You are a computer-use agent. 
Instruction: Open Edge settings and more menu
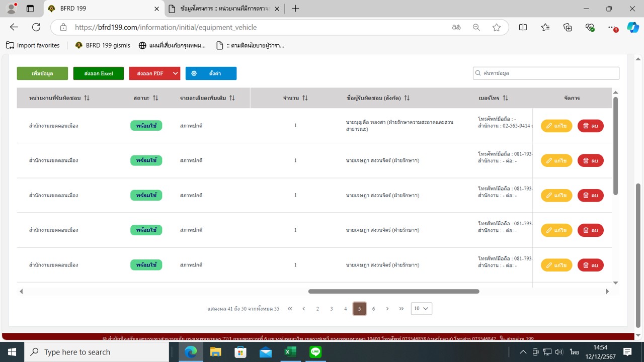(x=611, y=28)
